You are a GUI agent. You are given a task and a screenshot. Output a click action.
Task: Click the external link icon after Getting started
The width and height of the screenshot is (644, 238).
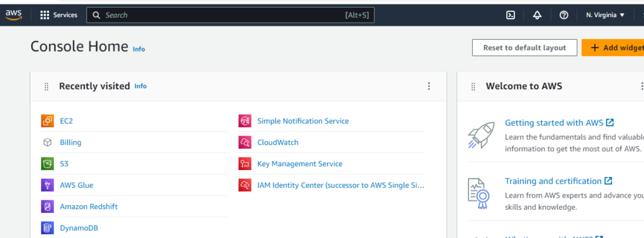(610, 123)
